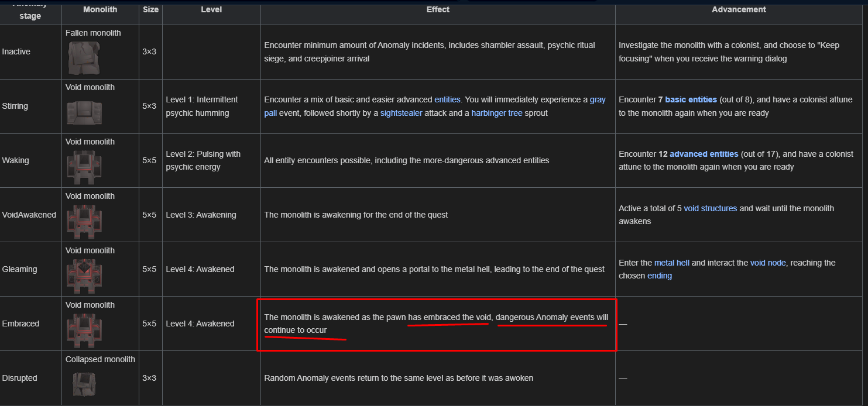Click the 'Fallen monolith' caption

tap(93, 33)
